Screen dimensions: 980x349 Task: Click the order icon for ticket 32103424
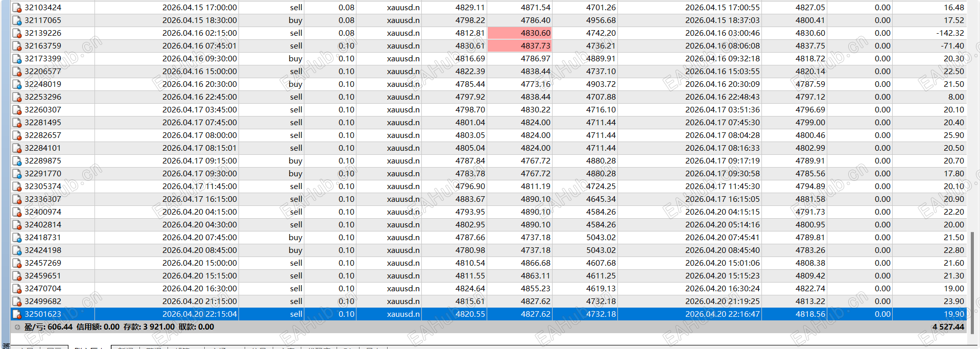[17, 8]
